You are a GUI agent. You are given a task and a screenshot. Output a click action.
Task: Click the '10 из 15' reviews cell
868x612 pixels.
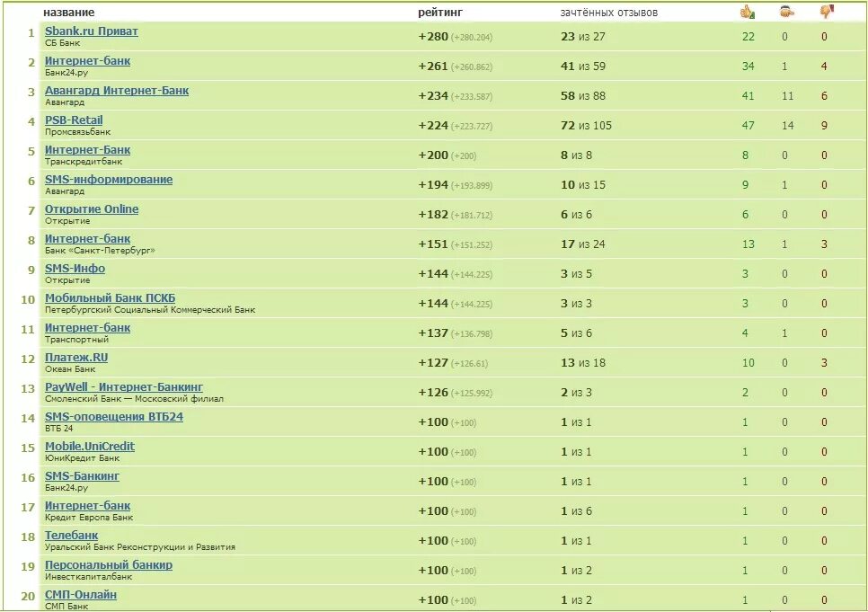click(583, 184)
